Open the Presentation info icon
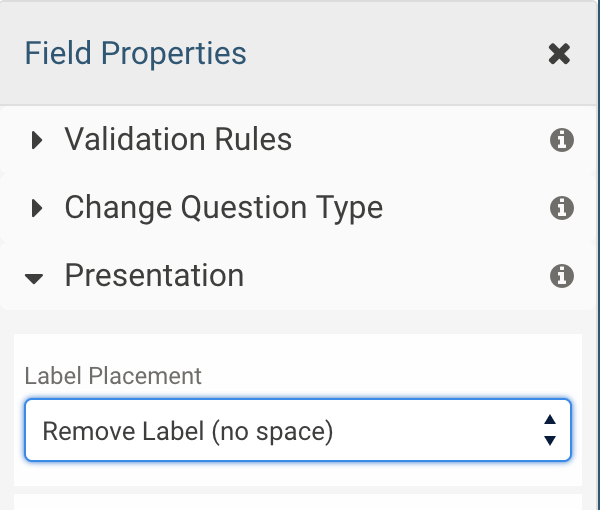Screen dimensions: 600x510 562,276
